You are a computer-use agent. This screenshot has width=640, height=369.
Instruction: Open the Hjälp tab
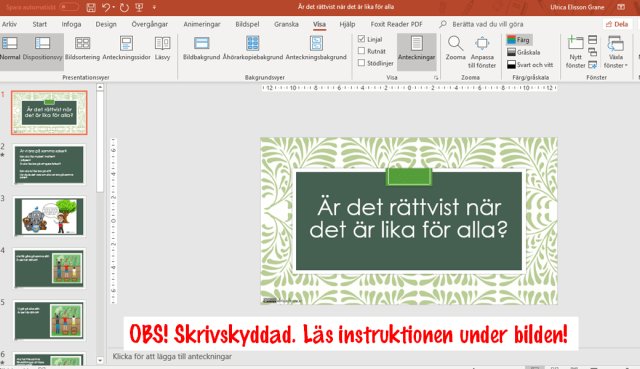tap(347, 24)
